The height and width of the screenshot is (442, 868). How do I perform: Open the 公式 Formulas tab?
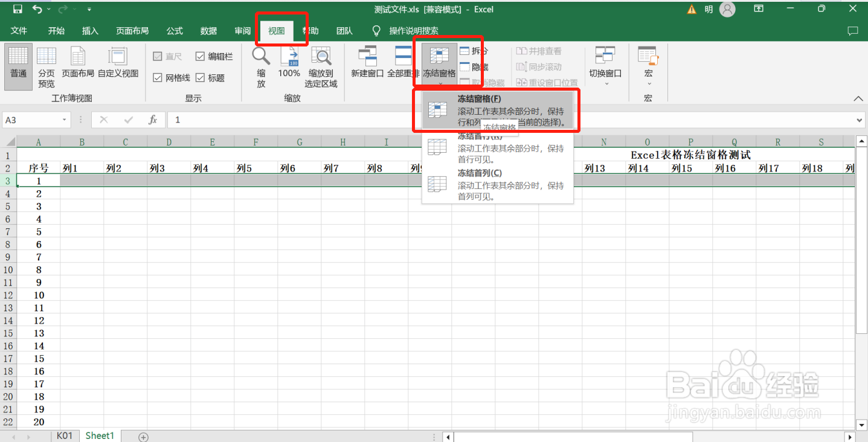[x=175, y=31]
